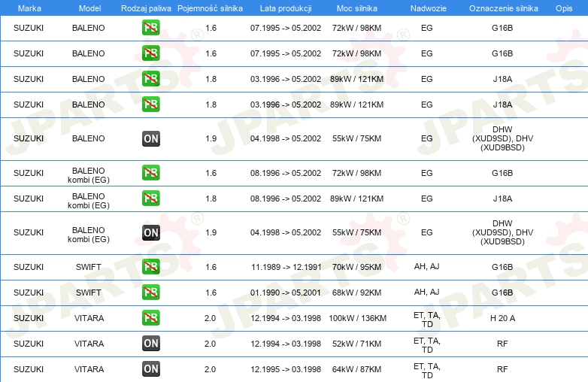Click SUZUKI brand cell in the 64kW / 87KM row
This screenshot has width=588, height=382.
(29, 369)
